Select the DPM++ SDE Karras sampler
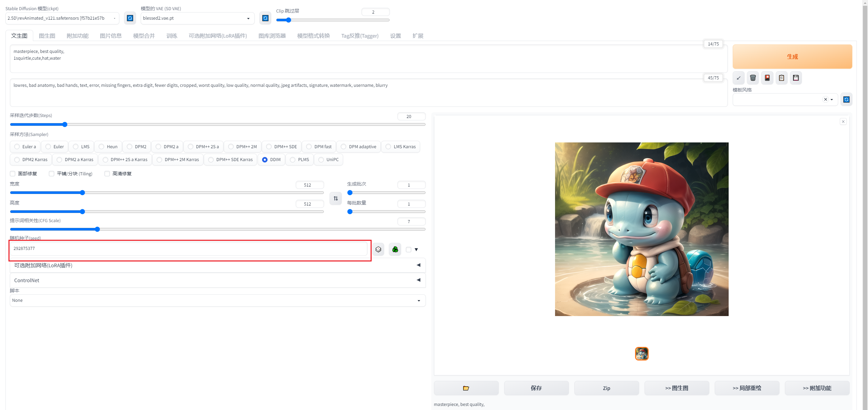The height and width of the screenshot is (410, 868). 231,159
